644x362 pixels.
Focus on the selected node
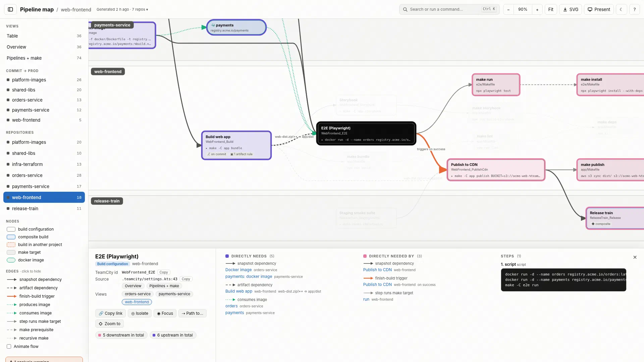tap(165, 313)
